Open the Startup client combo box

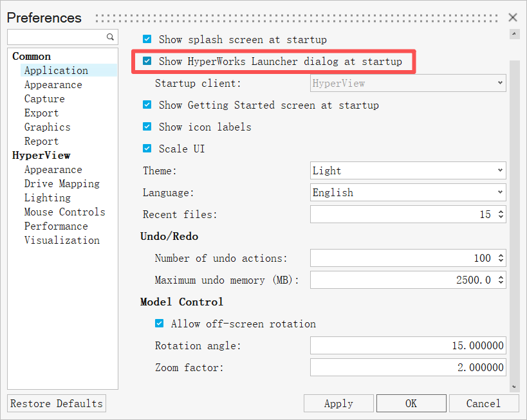click(408, 83)
